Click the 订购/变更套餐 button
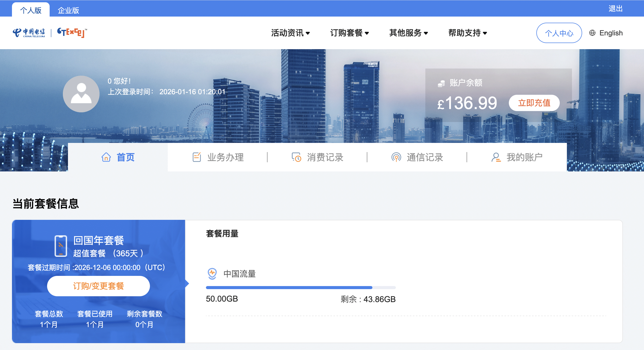 point(99,286)
